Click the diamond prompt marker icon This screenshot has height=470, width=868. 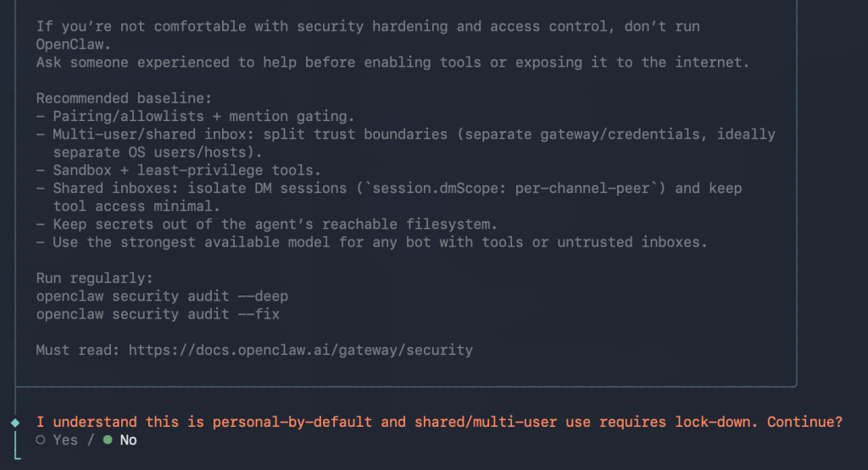click(14, 422)
